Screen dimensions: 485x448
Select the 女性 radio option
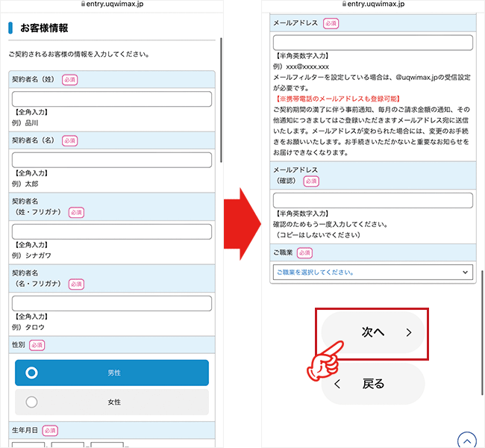[112, 402]
